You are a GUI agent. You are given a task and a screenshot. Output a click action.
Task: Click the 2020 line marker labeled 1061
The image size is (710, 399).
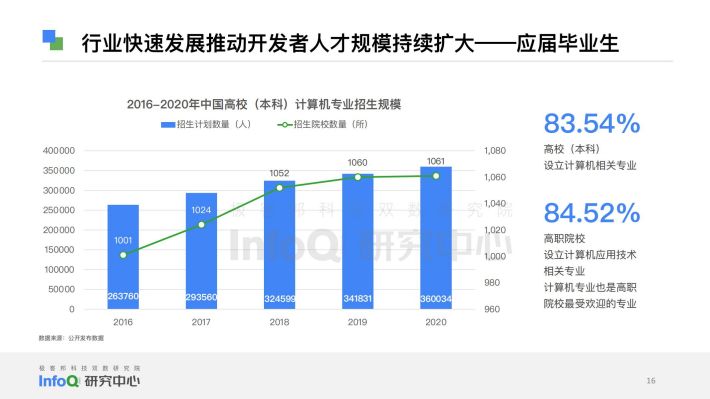pyautogui.click(x=436, y=176)
